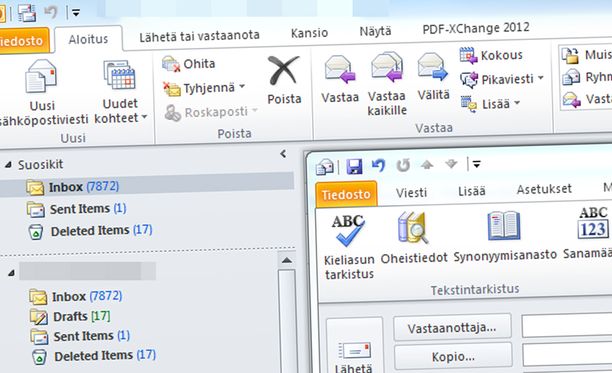
Task: Run Kieliasun tarkistus spell check
Action: 348,231
